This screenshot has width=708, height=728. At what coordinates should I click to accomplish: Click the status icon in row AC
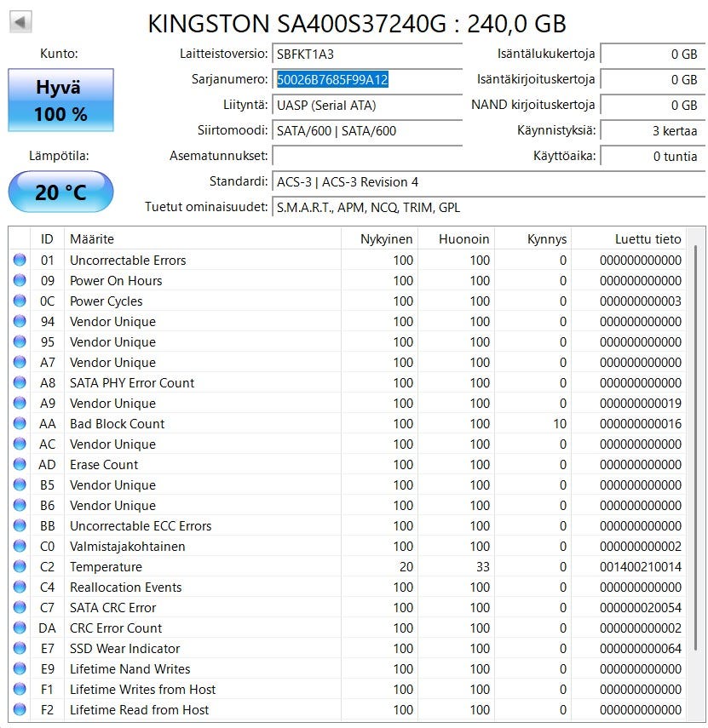pyautogui.click(x=20, y=444)
